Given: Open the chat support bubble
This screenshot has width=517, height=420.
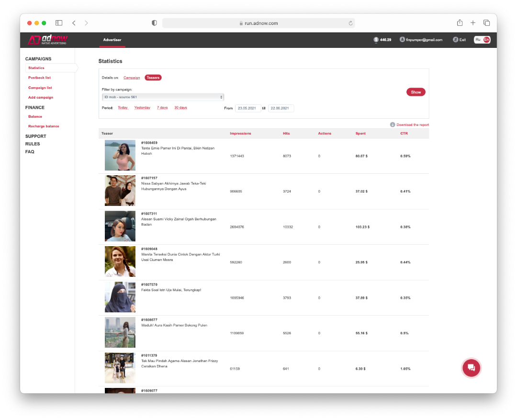Looking at the screenshot, I should pyautogui.click(x=471, y=368).
